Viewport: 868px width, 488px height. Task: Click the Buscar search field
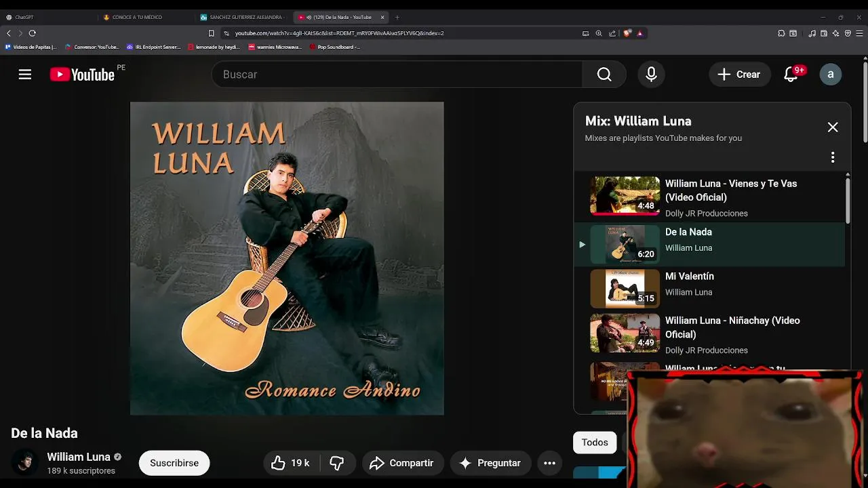pyautogui.click(x=397, y=75)
